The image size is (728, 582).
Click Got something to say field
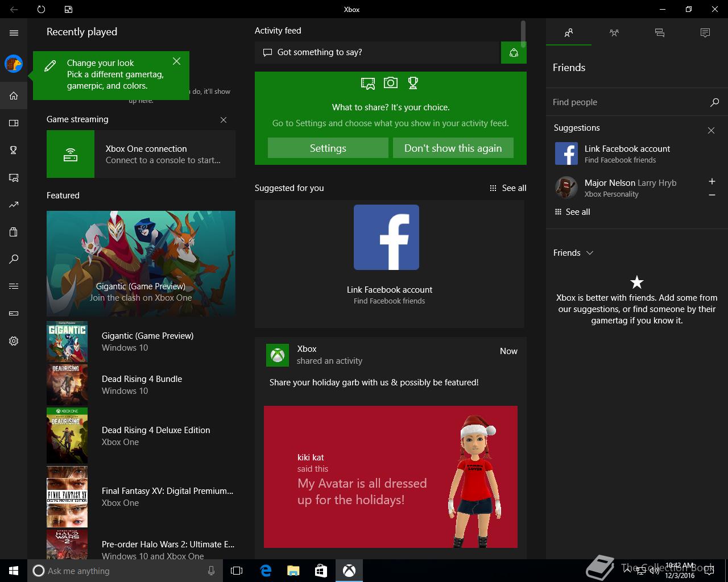377,52
